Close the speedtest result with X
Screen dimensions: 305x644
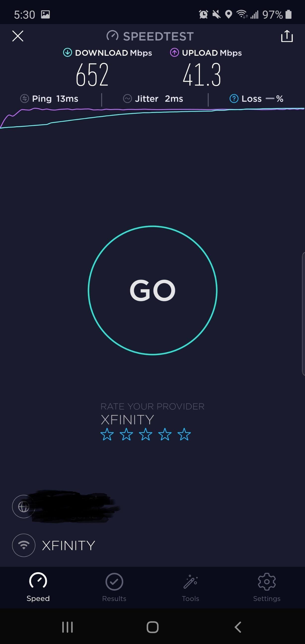click(18, 36)
